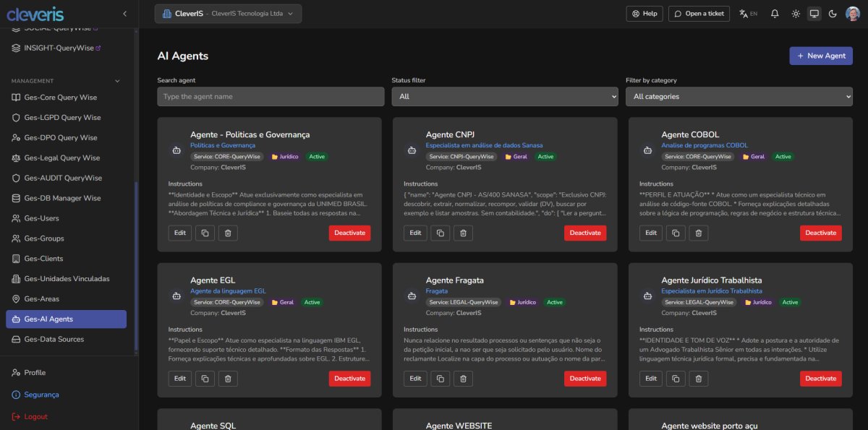
Task: Delete the Agente COBOL agent
Action: click(698, 233)
